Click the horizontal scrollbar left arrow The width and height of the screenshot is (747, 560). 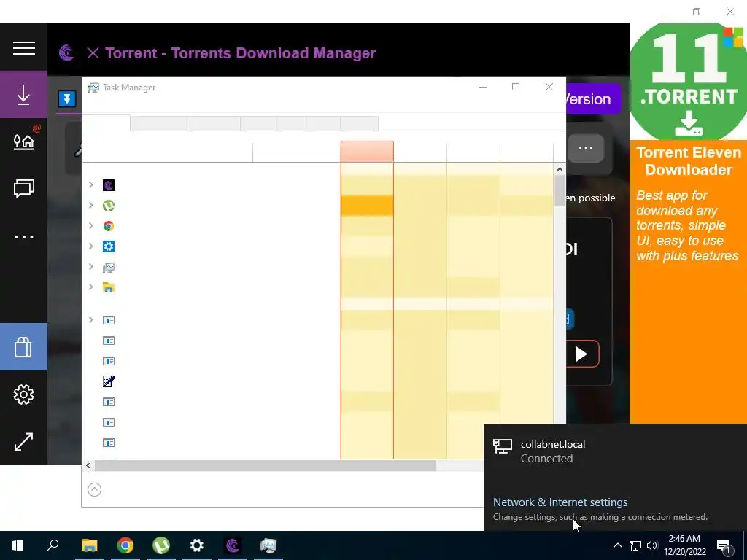click(88, 466)
